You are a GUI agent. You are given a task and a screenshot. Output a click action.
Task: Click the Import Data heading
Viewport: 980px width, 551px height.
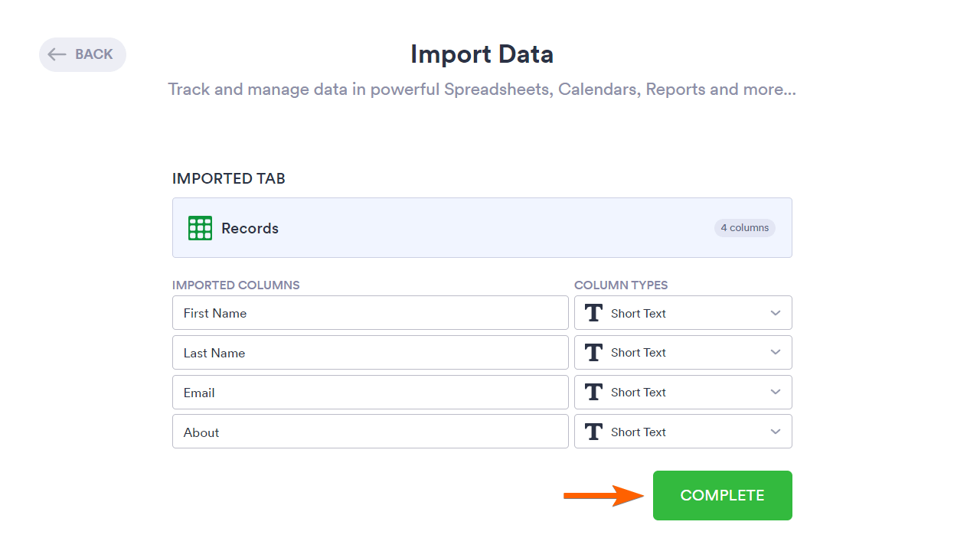pos(482,54)
